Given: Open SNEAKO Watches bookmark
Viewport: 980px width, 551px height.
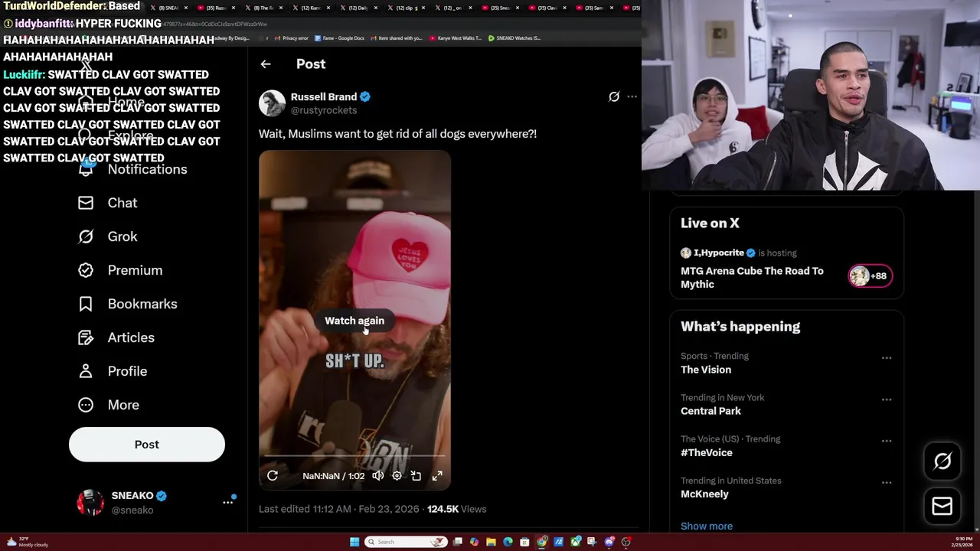Looking at the screenshot, I should 514,38.
